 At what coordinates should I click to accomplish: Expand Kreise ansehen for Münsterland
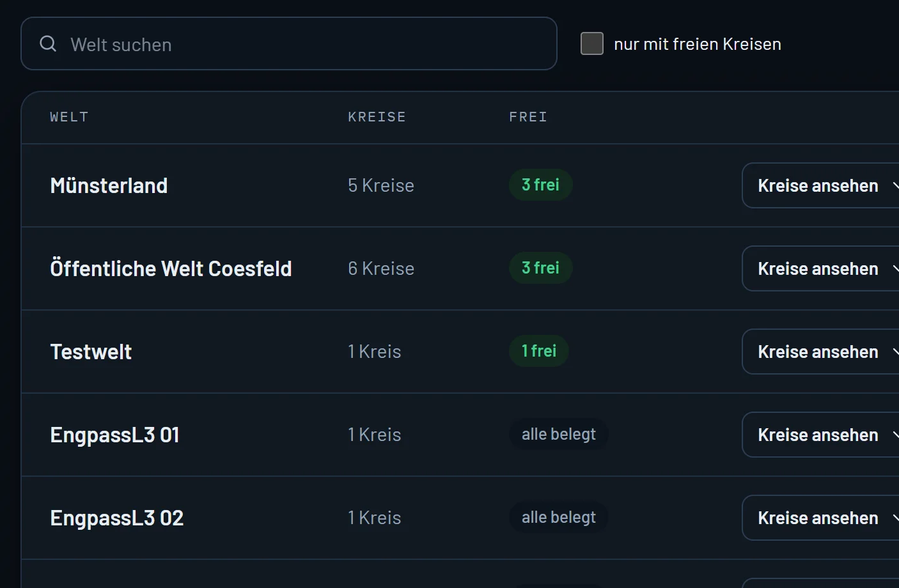tap(821, 185)
